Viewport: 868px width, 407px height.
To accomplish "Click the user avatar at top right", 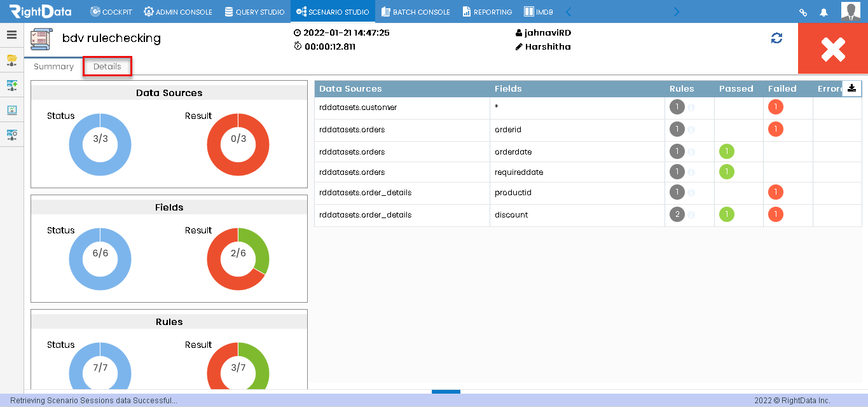I will (x=850, y=11).
